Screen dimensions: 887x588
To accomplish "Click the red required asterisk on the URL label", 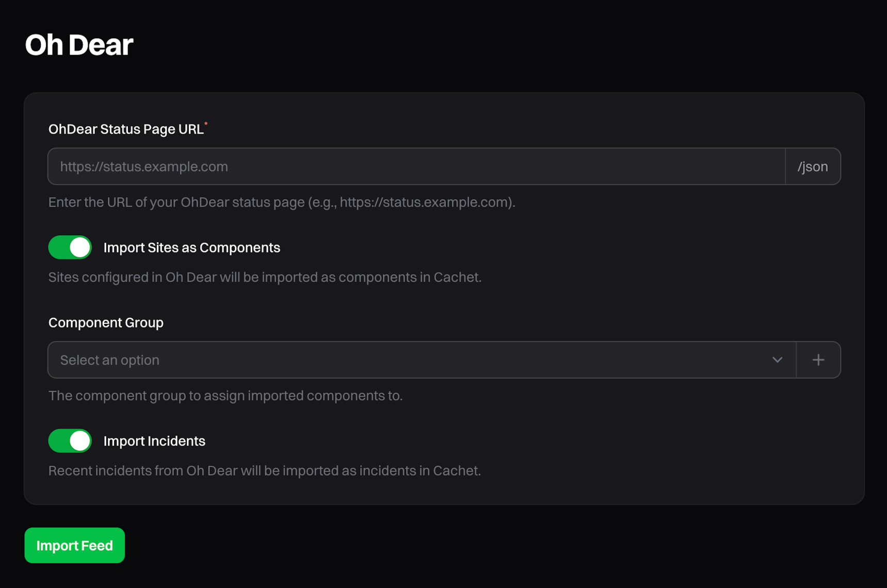I will (206, 124).
